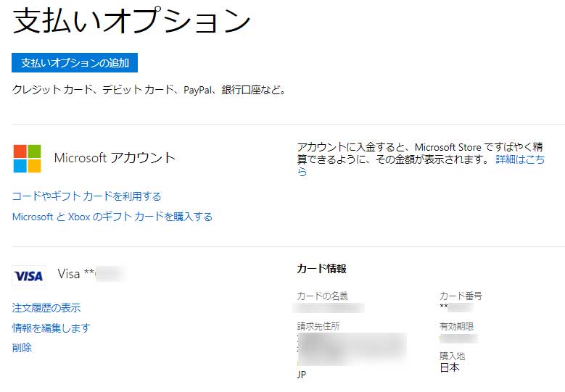
Task: Open Microsoft と Xbox のギフトカードを購入する link
Action: tap(112, 217)
